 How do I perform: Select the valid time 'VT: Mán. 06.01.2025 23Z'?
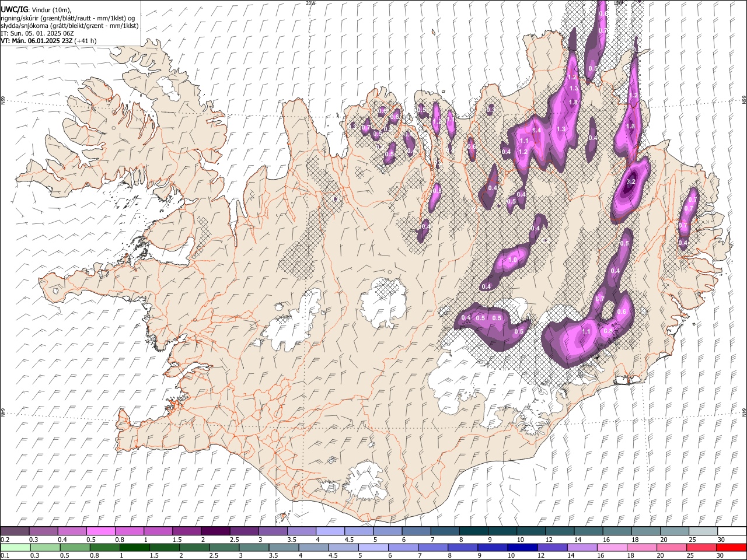tap(37, 41)
